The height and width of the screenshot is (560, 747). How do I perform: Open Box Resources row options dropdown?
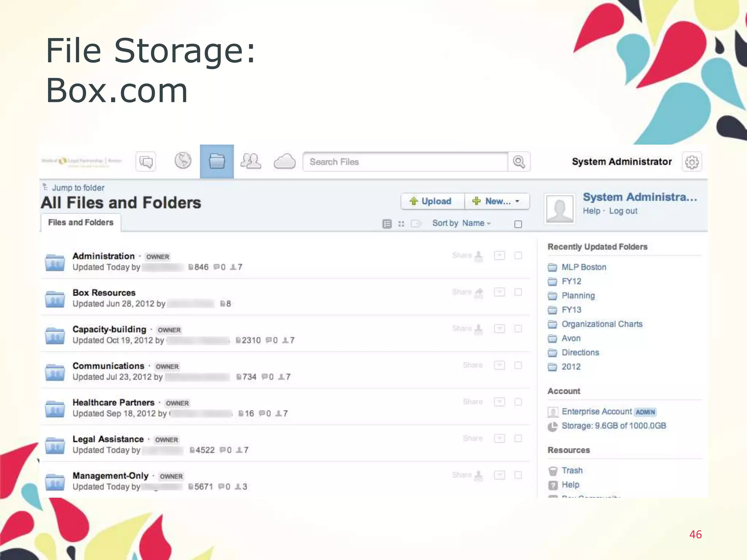(499, 292)
